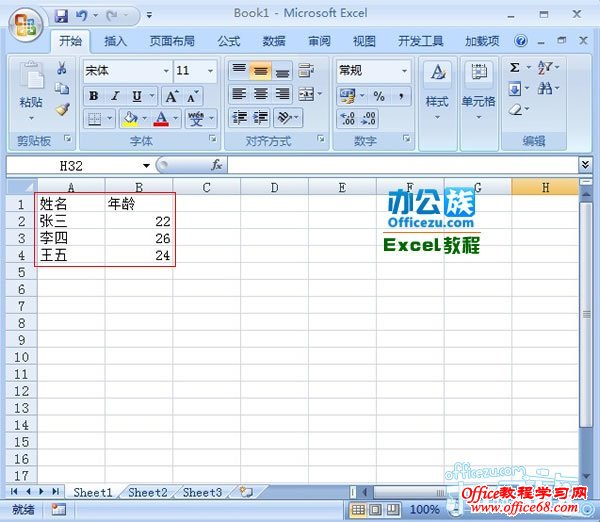
Task: Click the Redo arrow icon
Action: (112, 16)
